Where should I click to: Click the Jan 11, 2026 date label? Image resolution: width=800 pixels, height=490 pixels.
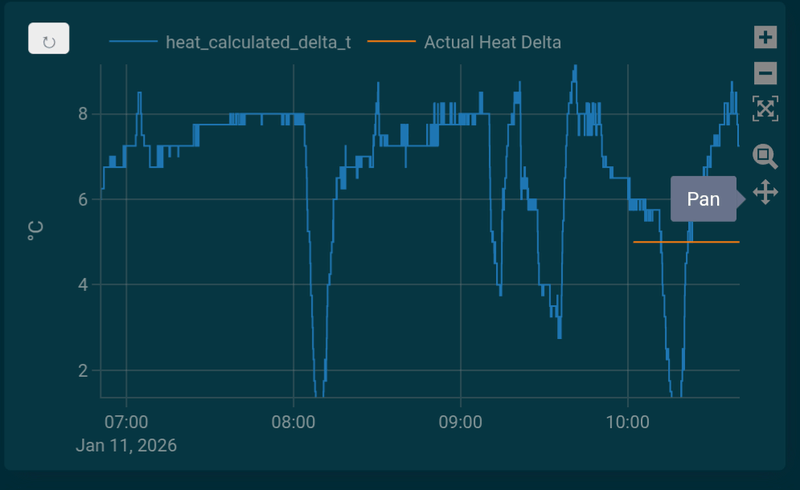(x=126, y=445)
